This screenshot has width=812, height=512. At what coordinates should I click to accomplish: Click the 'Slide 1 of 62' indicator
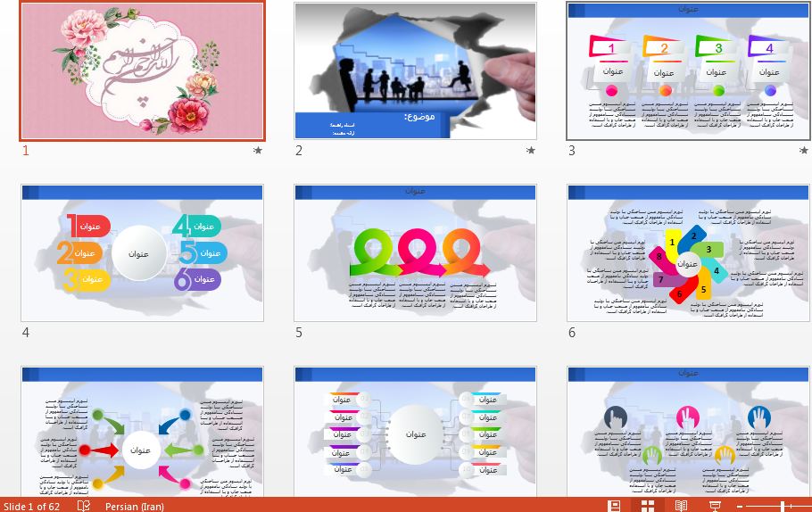click(x=32, y=506)
